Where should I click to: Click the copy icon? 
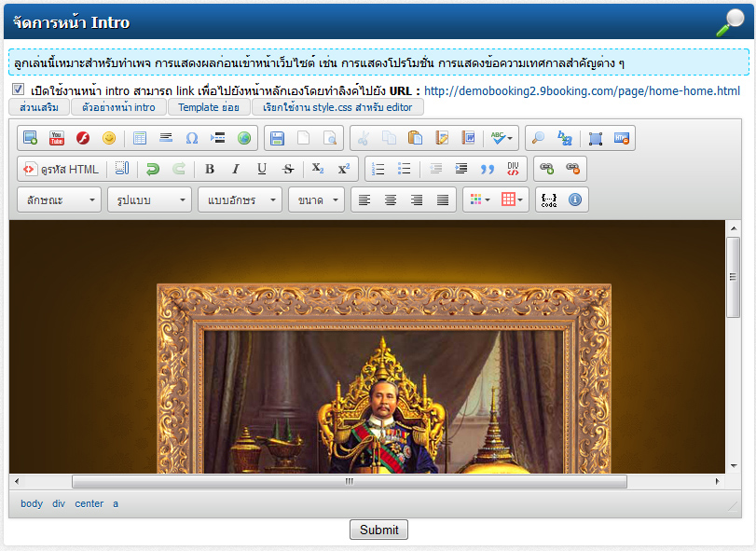click(389, 138)
